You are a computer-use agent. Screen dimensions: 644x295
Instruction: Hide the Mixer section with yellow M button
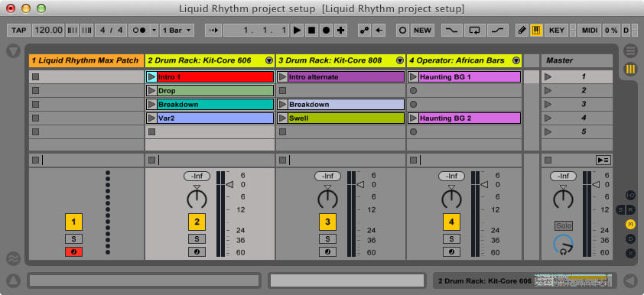[630, 224]
